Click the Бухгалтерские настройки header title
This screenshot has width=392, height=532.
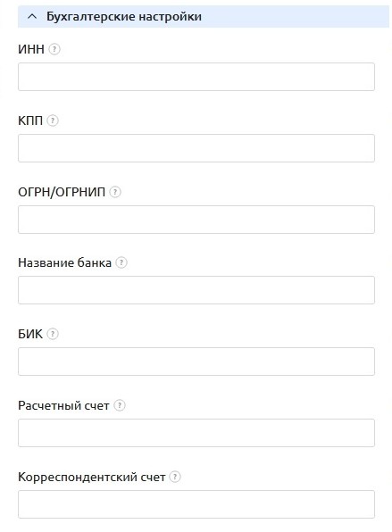[x=124, y=16]
